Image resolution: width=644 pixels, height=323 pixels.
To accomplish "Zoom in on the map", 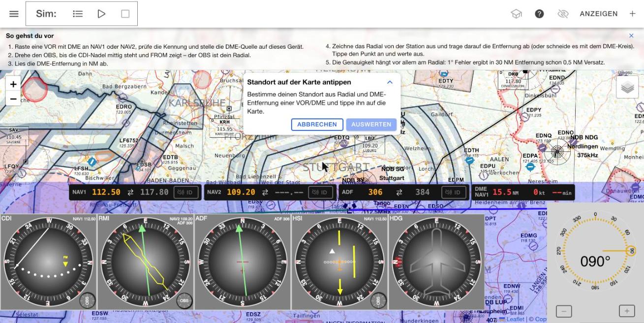I will (x=13, y=84).
